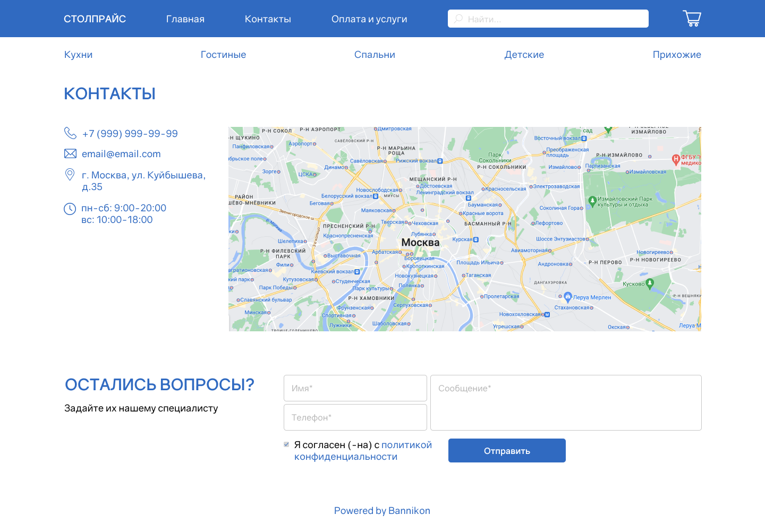The width and height of the screenshot is (765, 532).
Task: Click the Парк Победы station on map
Action: pyautogui.click(x=278, y=287)
